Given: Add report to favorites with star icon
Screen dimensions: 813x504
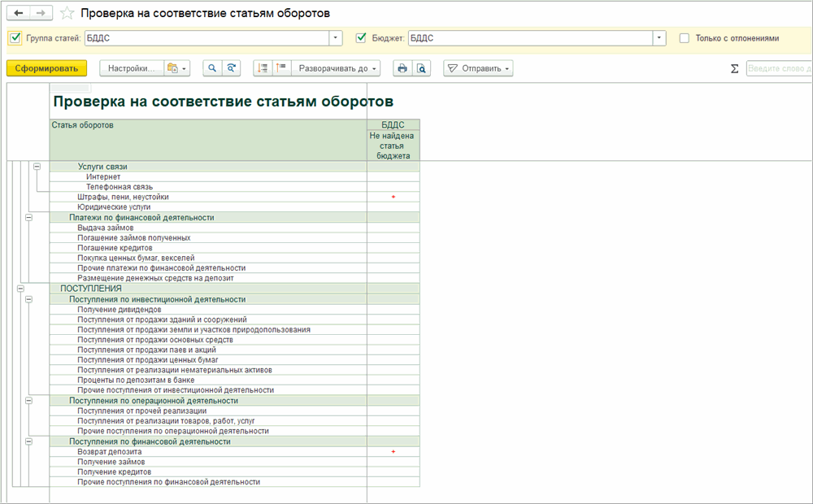Looking at the screenshot, I should click(x=67, y=14).
